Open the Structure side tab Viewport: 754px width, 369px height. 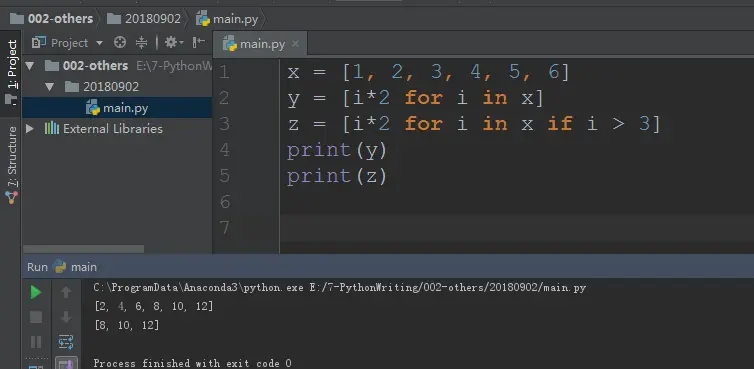(12, 164)
